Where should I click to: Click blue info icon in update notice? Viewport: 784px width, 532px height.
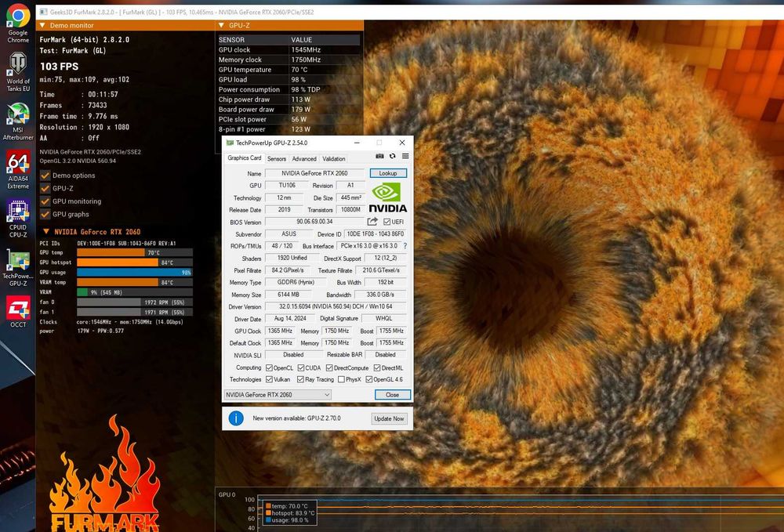click(x=236, y=418)
